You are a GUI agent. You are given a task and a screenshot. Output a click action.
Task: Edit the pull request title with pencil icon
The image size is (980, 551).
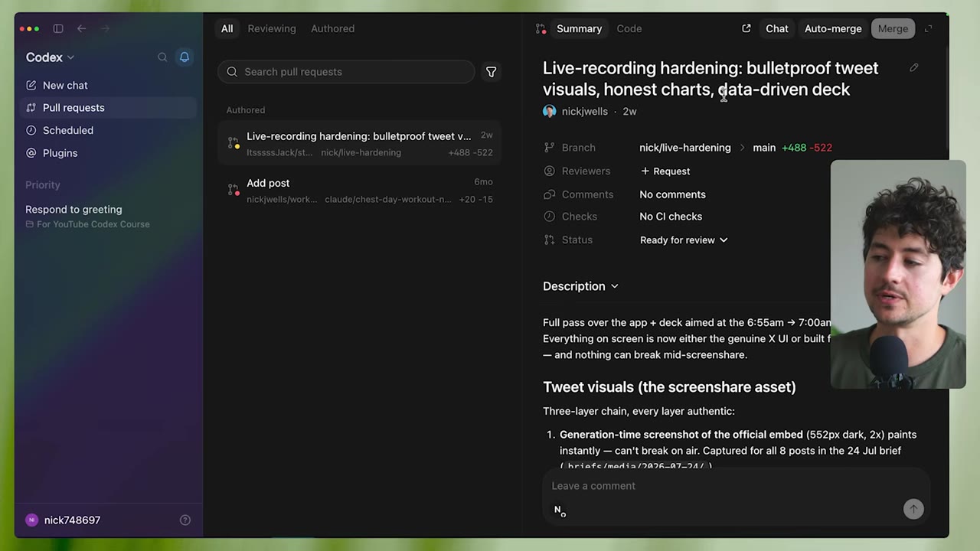click(914, 67)
